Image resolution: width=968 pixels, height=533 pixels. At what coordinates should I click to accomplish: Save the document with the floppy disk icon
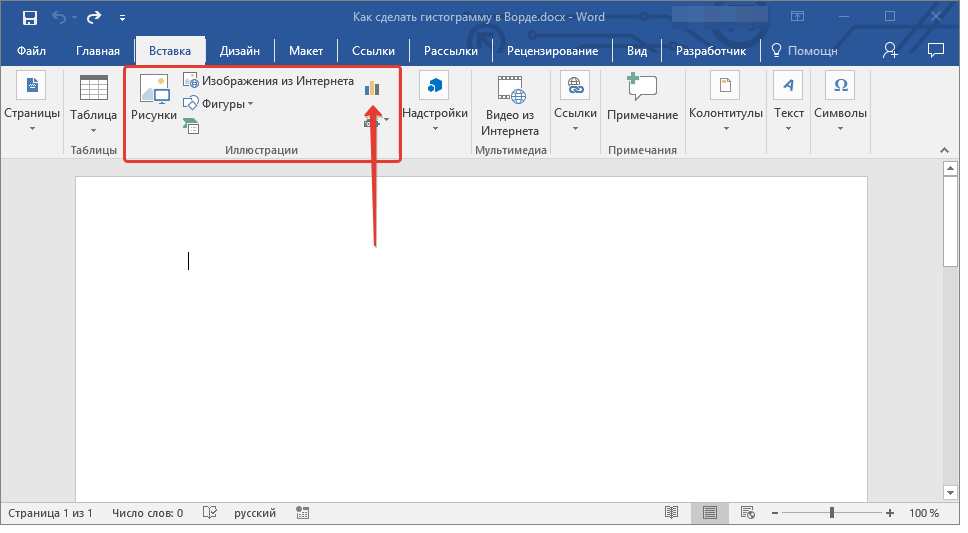click(30, 17)
